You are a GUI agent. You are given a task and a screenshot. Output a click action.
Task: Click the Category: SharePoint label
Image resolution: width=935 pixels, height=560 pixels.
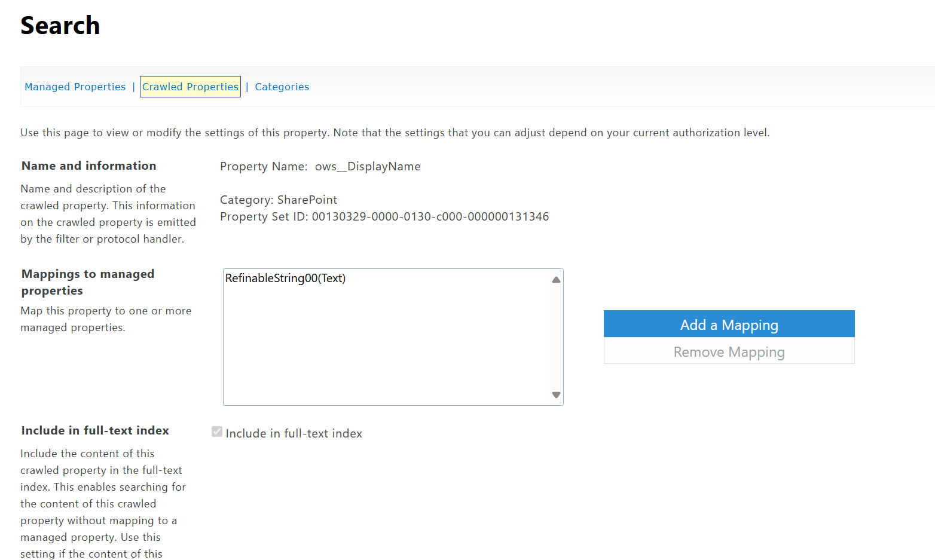pos(279,200)
